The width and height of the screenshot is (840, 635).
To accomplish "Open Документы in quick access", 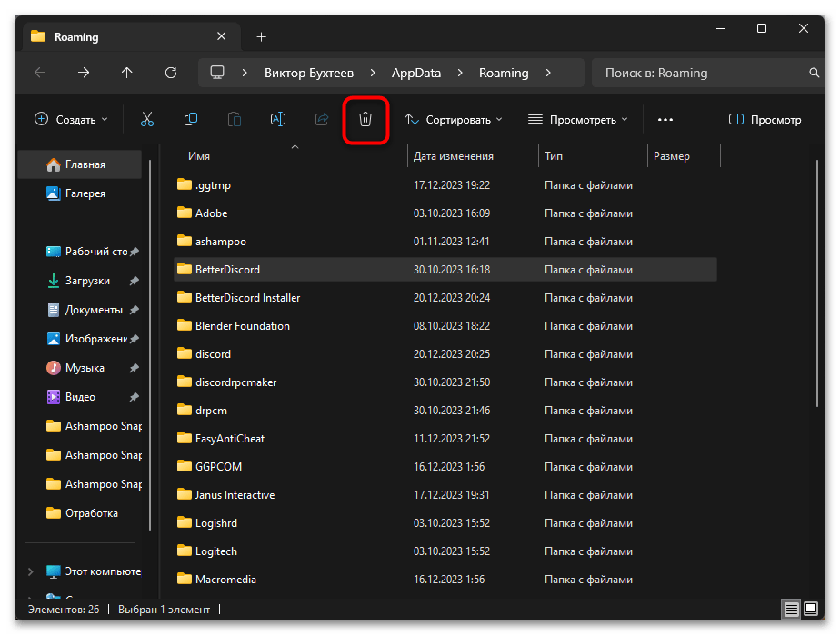I will click(85, 310).
